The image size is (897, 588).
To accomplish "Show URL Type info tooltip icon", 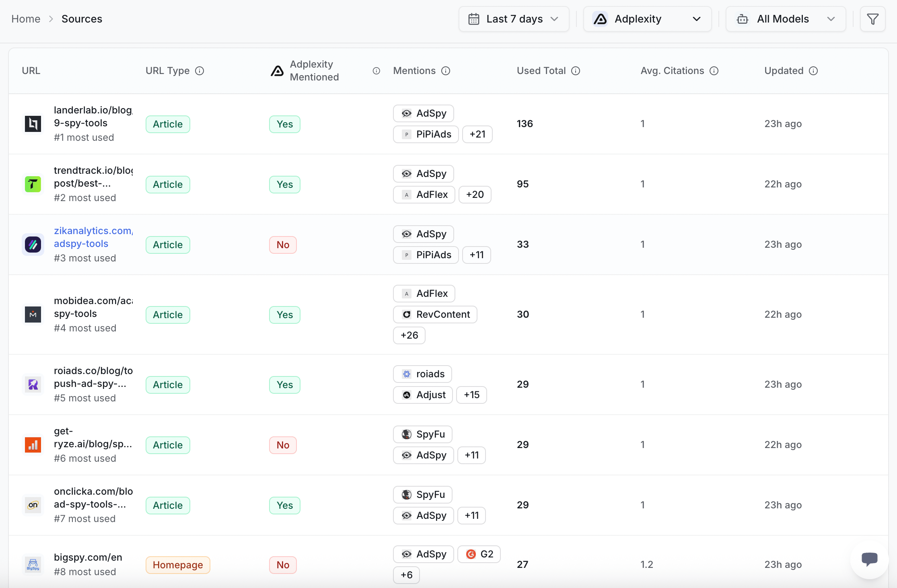I will tap(200, 71).
